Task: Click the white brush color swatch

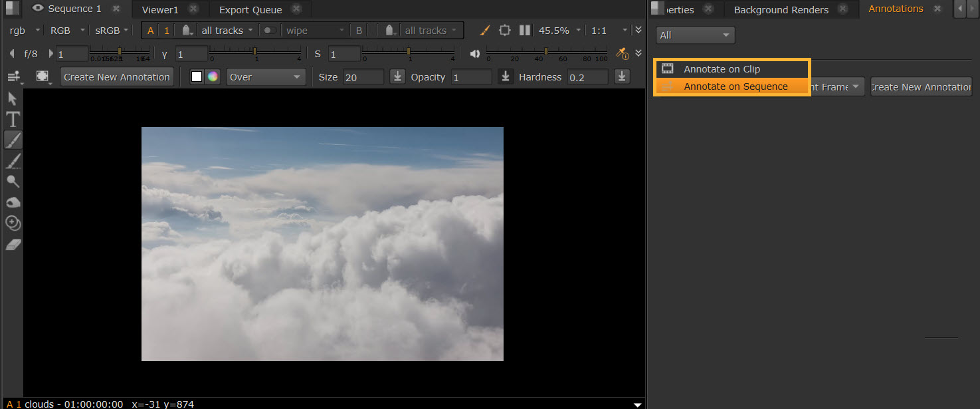Action: 197,76
